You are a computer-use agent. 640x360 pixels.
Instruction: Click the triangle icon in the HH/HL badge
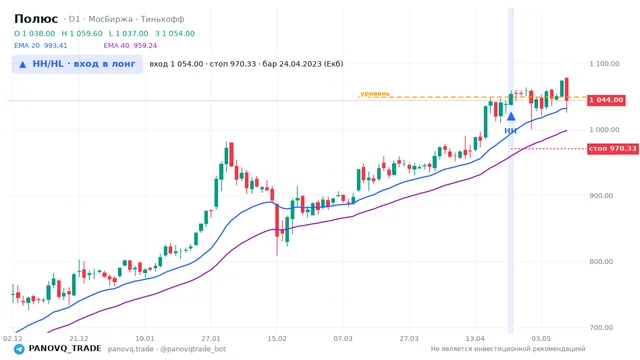click(23, 64)
